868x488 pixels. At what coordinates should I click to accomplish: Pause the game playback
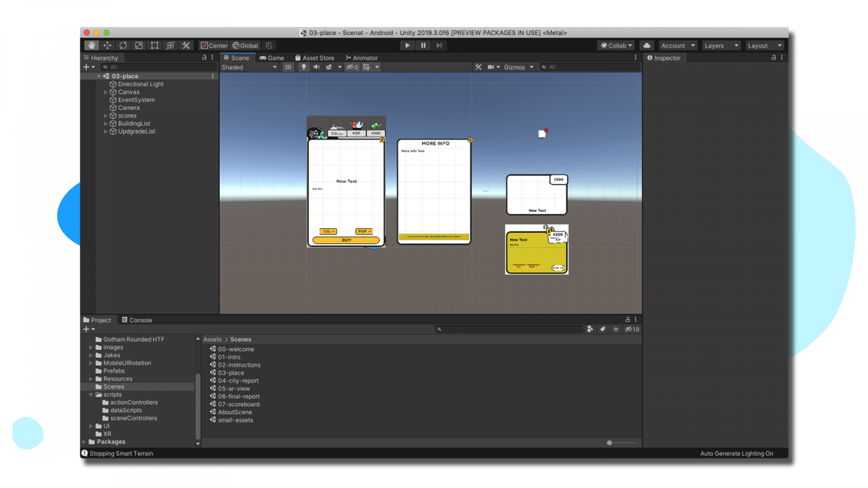click(423, 46)
